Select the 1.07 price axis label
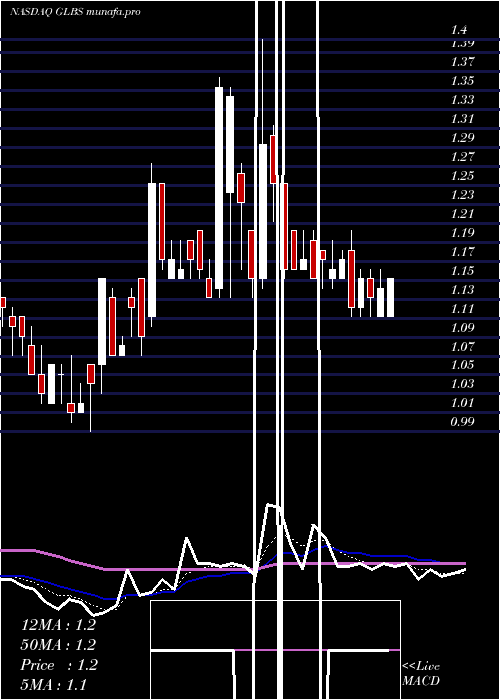The height and width of the screenshot is (700, 500). click(462, 346)
